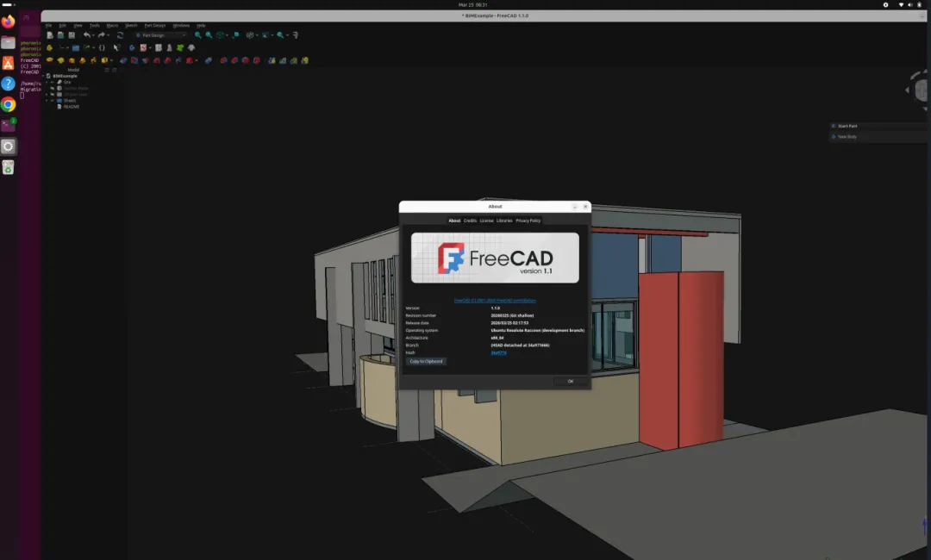Image resolution: width=931 pixels, height=560 pixels.
Task: Select README item in model tree
Action: tap(72, 106)
